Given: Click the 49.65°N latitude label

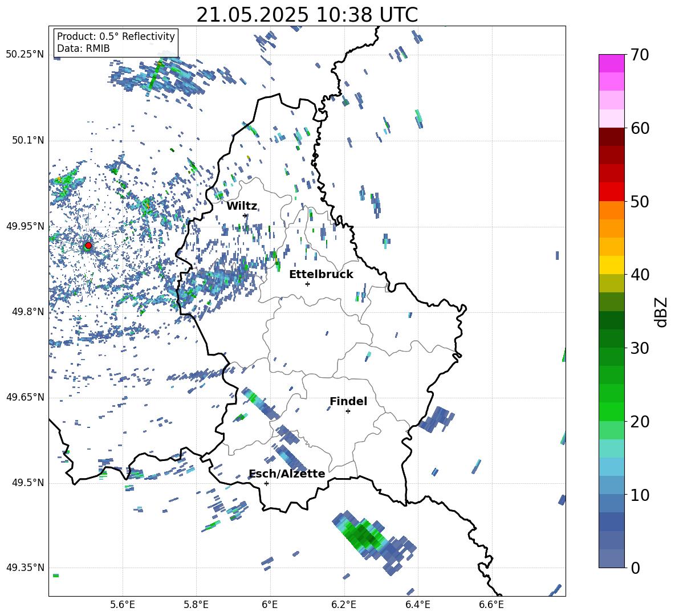Looking at the screenshot, I should (x=25, y=397).
